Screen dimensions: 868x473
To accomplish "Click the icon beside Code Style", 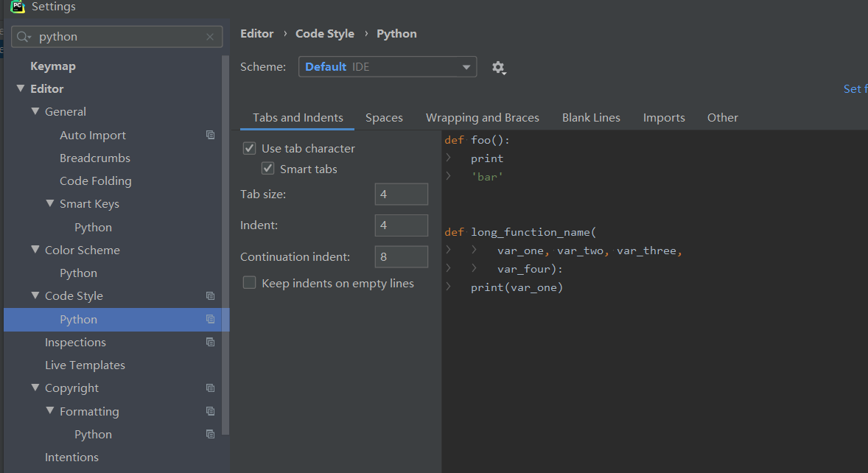I will coord(211,295).
